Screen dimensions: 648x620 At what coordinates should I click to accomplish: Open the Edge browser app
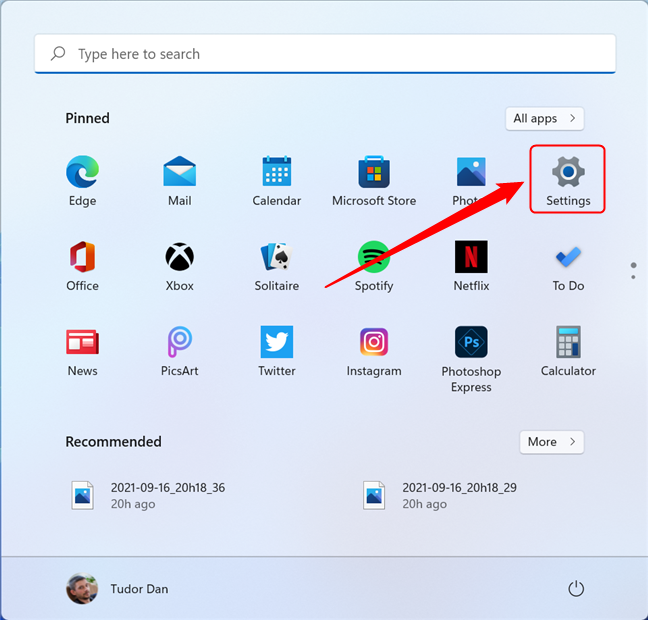(82, 181)
